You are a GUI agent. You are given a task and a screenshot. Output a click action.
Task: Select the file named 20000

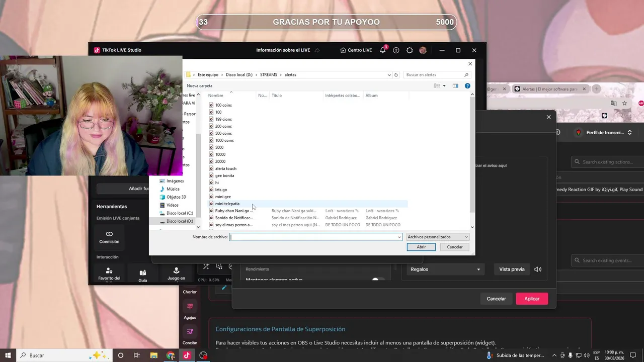[220, 161]
